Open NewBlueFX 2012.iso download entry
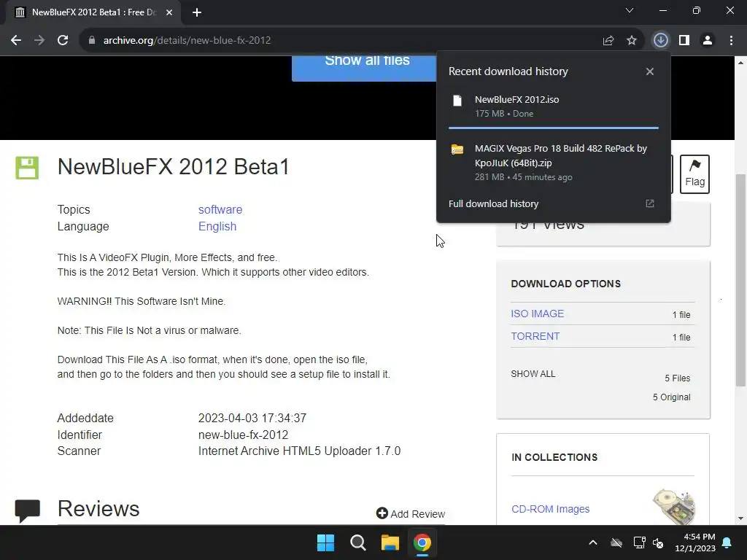The image size is (747, 560). (x=554, y=106)
